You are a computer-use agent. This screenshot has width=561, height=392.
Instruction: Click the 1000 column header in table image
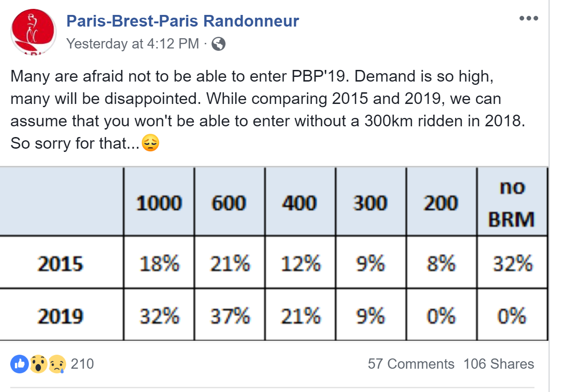[x=159, y=203]
